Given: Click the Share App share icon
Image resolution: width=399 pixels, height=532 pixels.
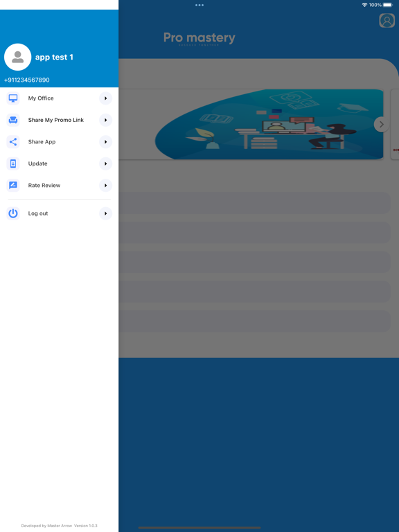Looking at the screenshot, I should [x=13, y=142].
